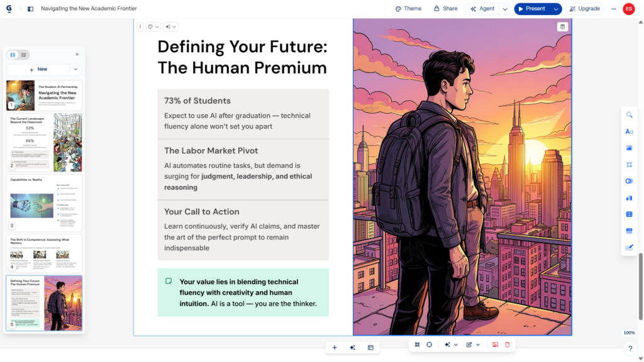Switch slide panel to list outline view

pyautogui.click(x=24, y=55)
